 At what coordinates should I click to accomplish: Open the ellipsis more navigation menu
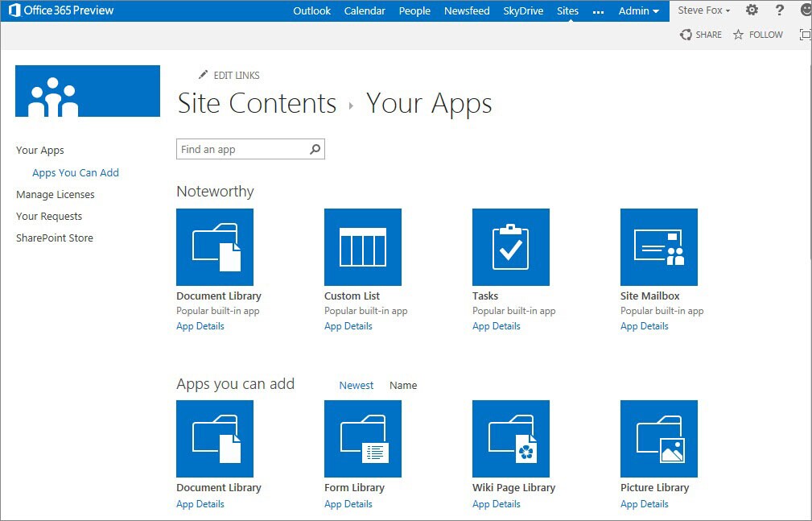point(598,11)
